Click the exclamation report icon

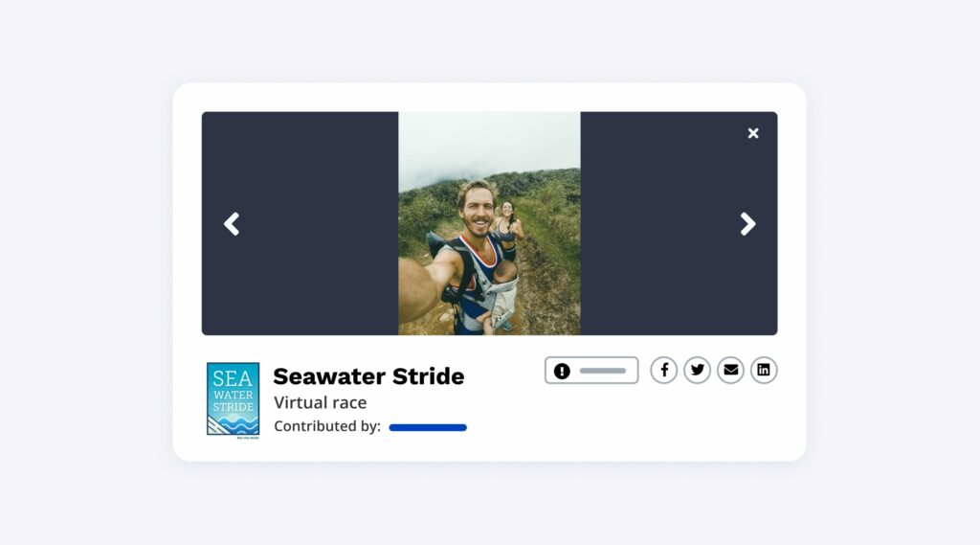562,371
